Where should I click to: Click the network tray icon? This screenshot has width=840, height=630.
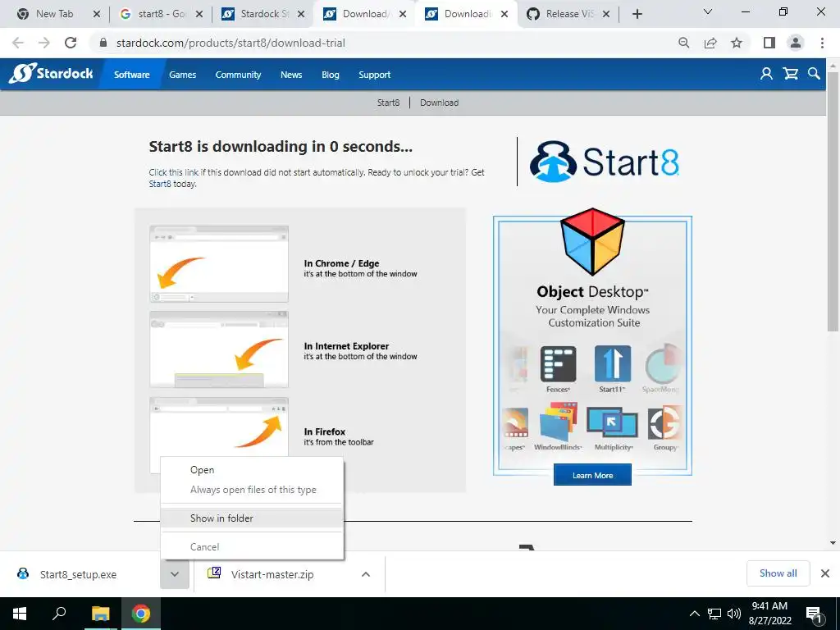click(714, 614)
